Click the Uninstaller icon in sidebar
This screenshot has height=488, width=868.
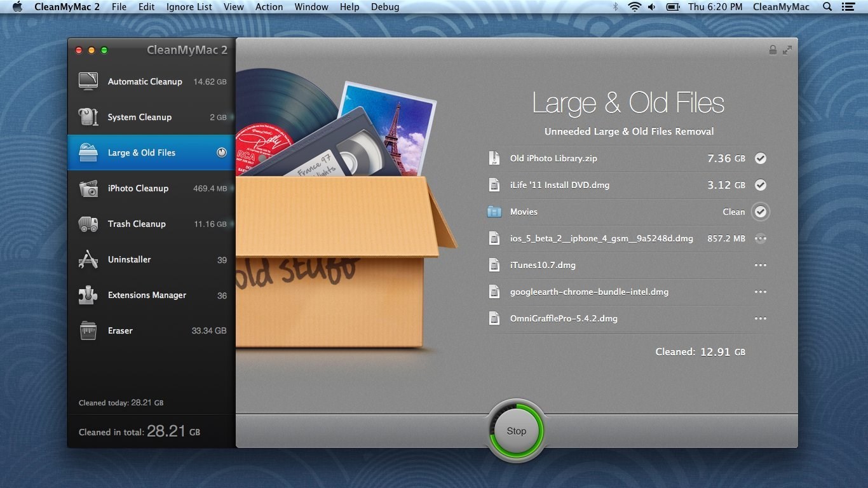click(88, 259)
